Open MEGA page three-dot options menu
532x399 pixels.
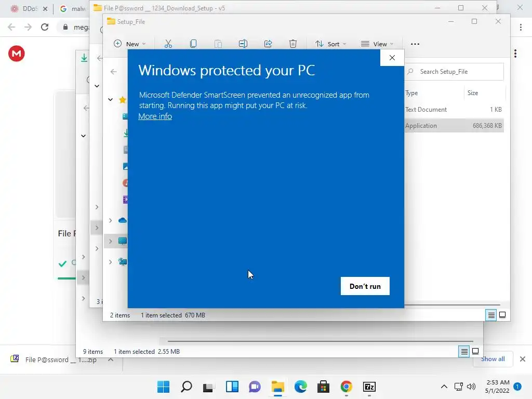click(515, 54)
